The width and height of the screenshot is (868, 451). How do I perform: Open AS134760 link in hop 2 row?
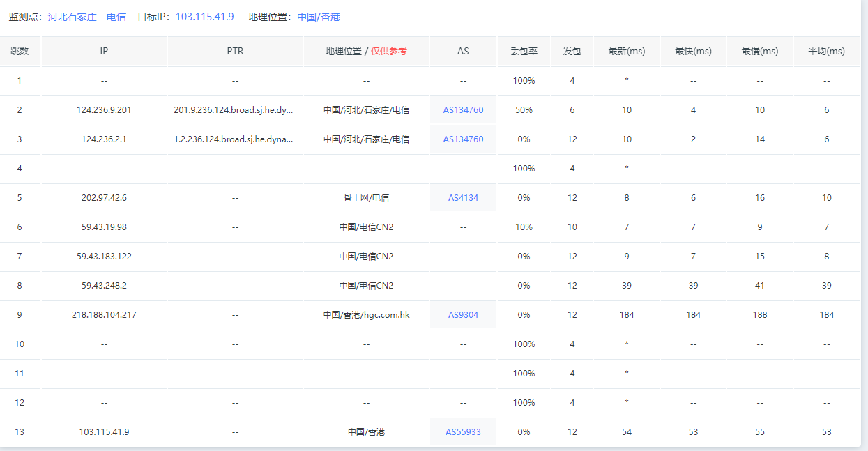tap(463, 110)
